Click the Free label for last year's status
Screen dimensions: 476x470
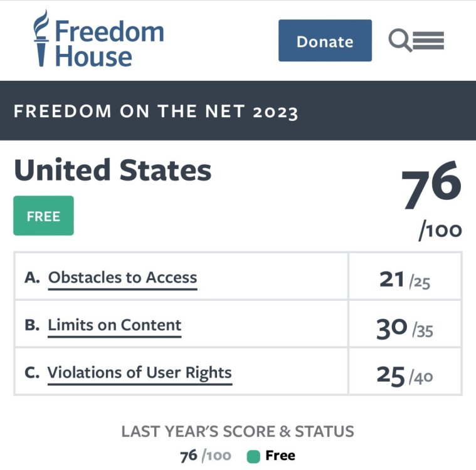tap(280, 456)
